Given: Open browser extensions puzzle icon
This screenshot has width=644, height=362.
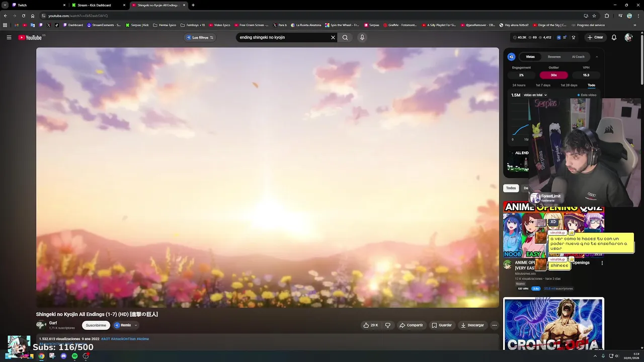Looking at the screenshot, I should (607, 16).
